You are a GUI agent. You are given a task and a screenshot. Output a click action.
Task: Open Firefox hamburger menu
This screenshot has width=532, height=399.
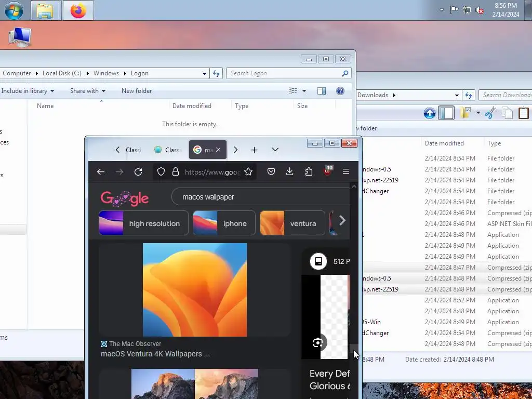pyautogui.click(x=346, y=171)
